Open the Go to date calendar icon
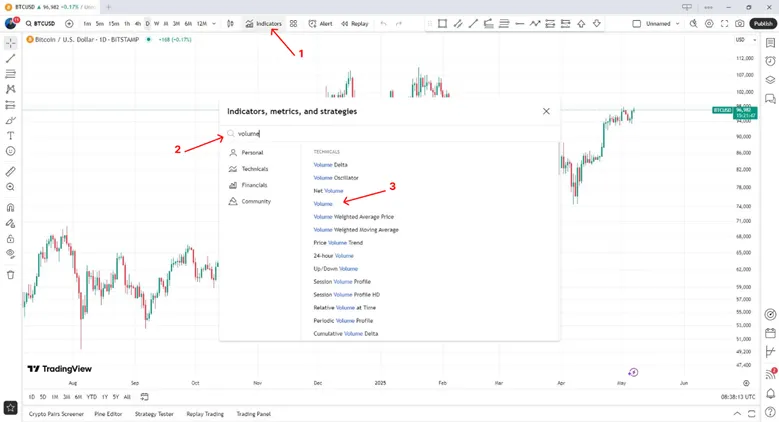The height and width of the screenshot is (422, 779). [x=145, y=397]
